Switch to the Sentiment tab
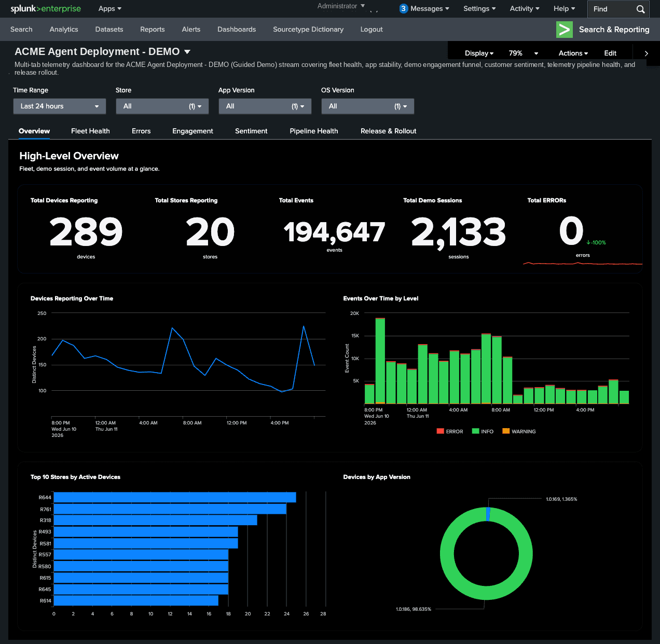The width and height of the screenshot is (660, 644). coord(251,131)
